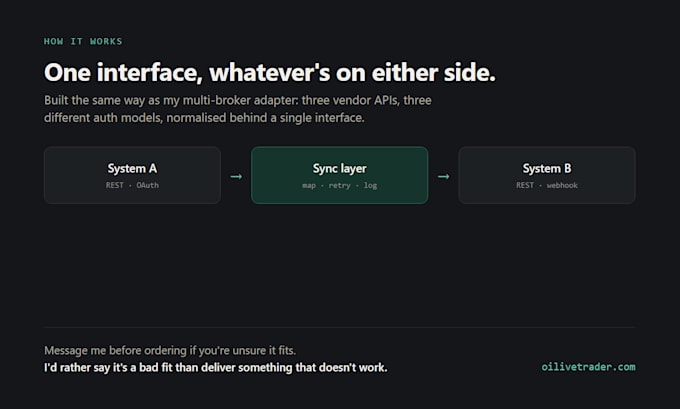Click the arrow between Sync layer and System B
The width and height of the screenshot is (680, 409).
(x=443, y=177)
